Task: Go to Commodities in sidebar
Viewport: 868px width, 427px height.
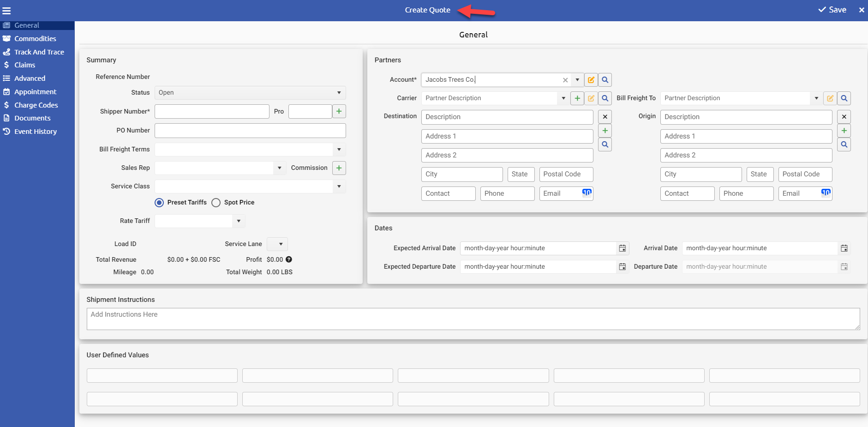Action: tap(35, 39)
